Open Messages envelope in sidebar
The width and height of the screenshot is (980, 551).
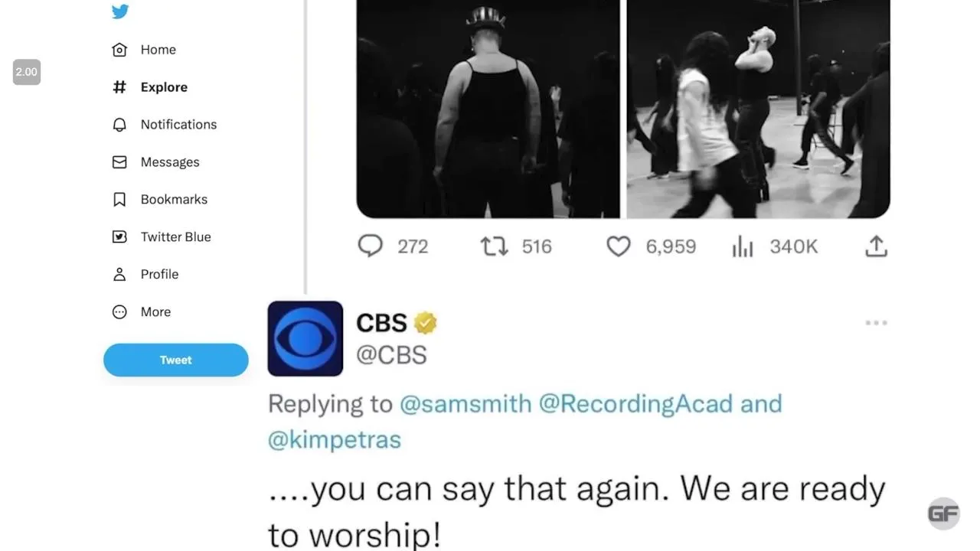point(155,161)
